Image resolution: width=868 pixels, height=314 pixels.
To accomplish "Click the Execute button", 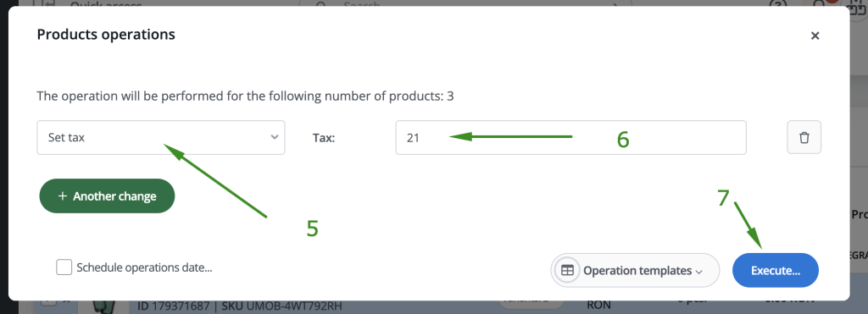I will point(775,270).
